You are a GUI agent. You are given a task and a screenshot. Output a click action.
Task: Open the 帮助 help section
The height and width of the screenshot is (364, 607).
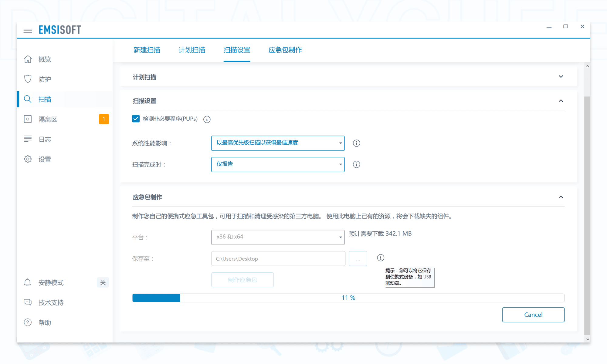tap(45, 322)
